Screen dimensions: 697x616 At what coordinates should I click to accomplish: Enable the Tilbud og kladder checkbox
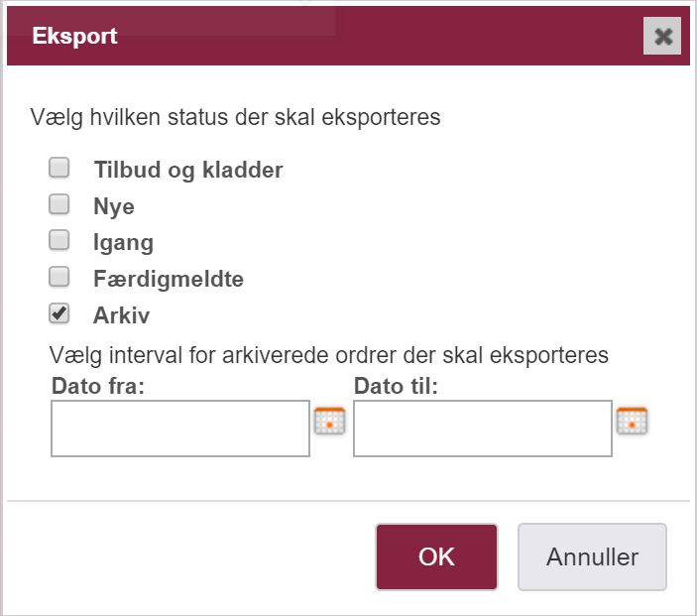point(59,168)
